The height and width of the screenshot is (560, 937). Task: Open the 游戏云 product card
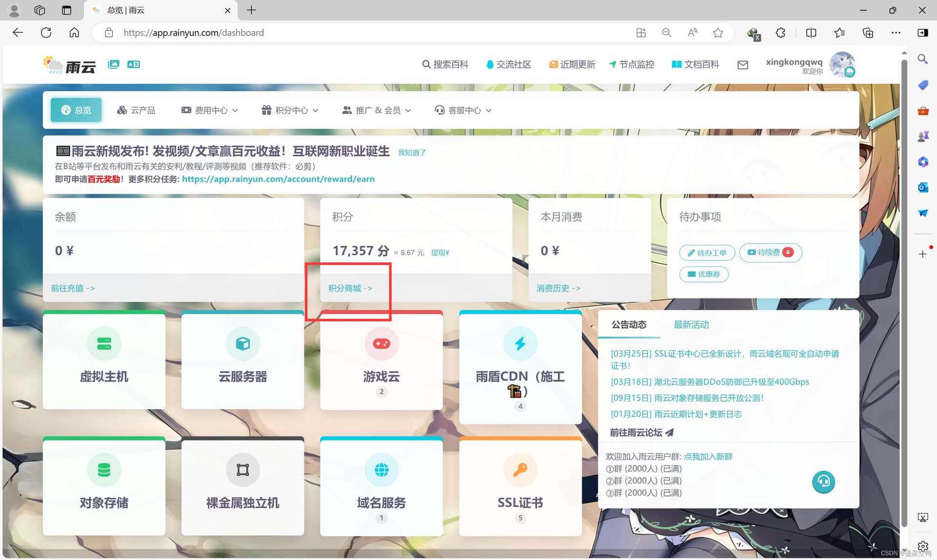(382, 360)
